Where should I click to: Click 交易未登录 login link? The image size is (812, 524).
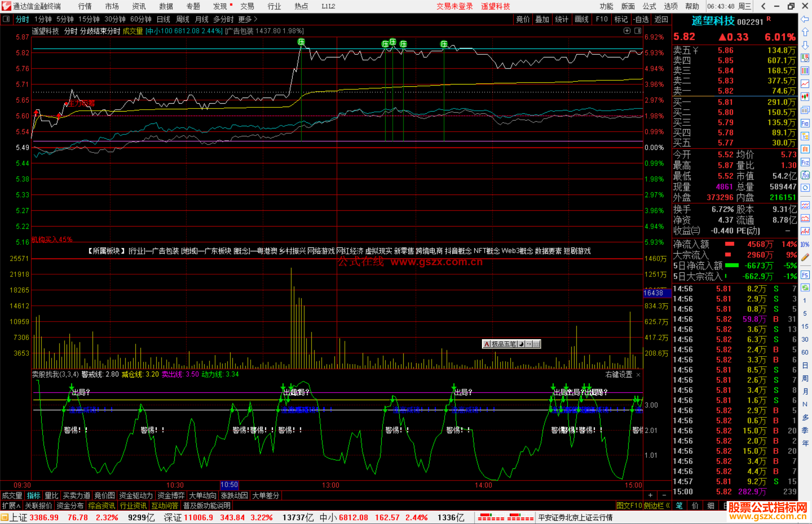tap(454, 6)
